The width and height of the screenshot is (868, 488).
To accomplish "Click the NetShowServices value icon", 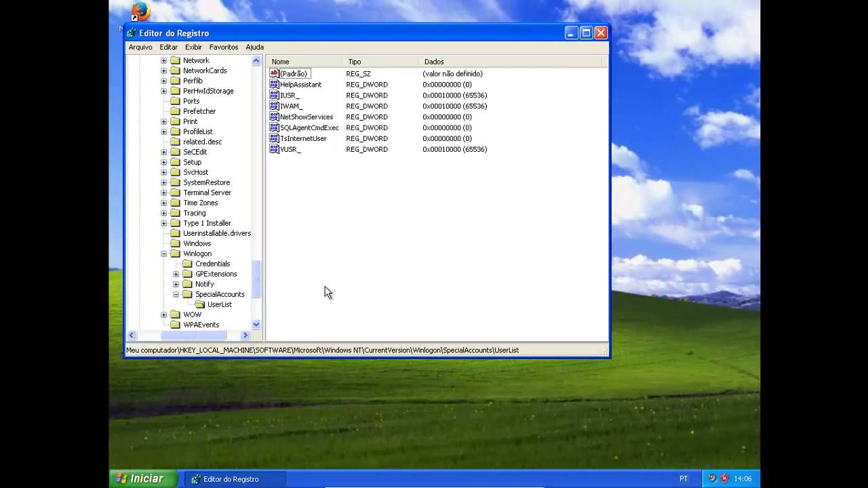I will point(274,117).
